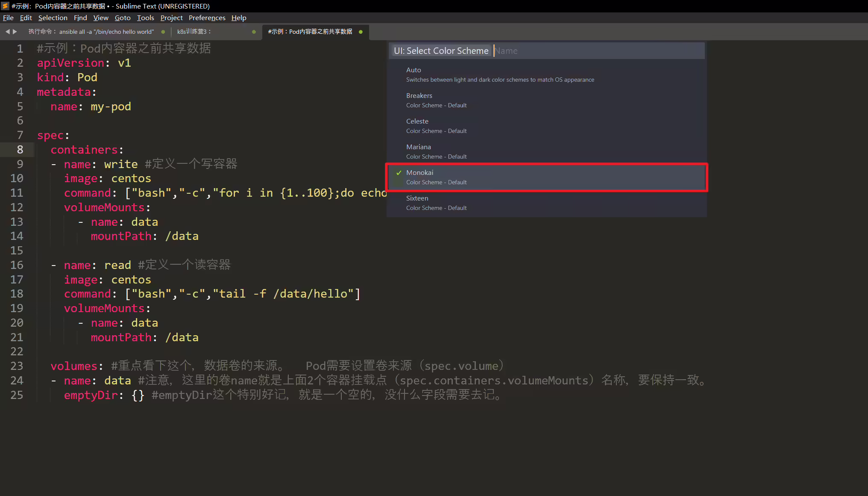Viewport: 868px width, 496px height.
Task: Click unsaved dot on k8s训练营3 tab
Action: click(254, 32)
